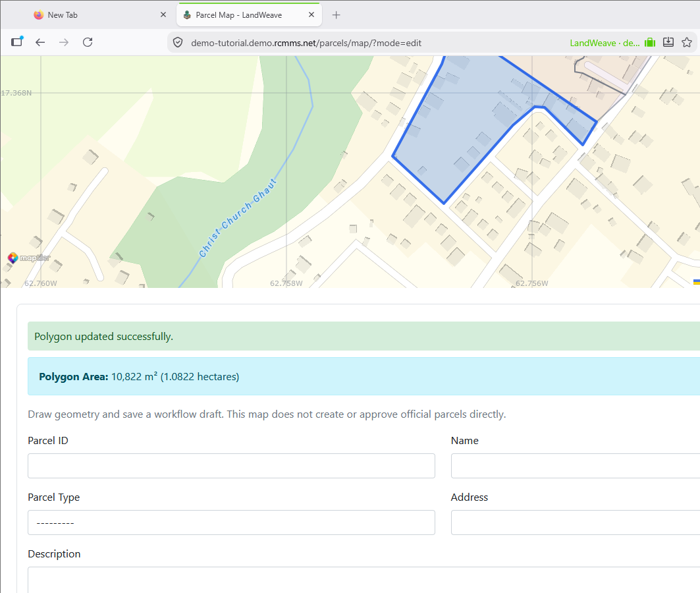Click the Parcel Type label
Viewport: 700px width, 593px height.
point(53,497)
